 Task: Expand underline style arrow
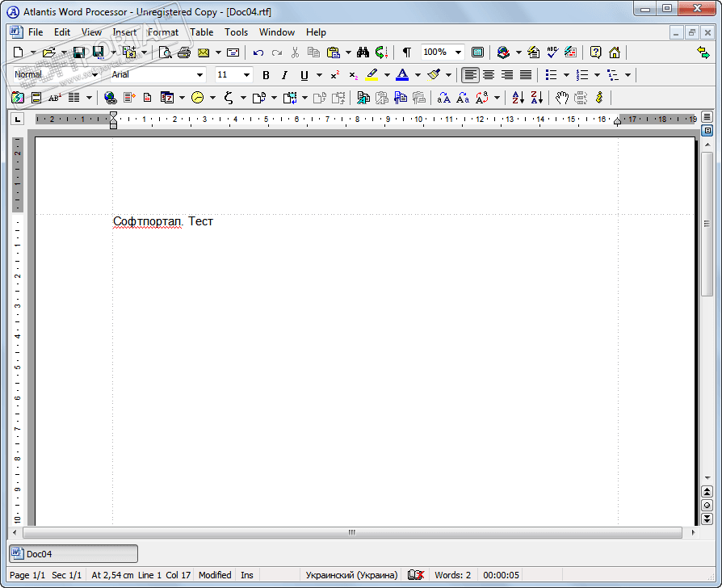pos(319,75)
